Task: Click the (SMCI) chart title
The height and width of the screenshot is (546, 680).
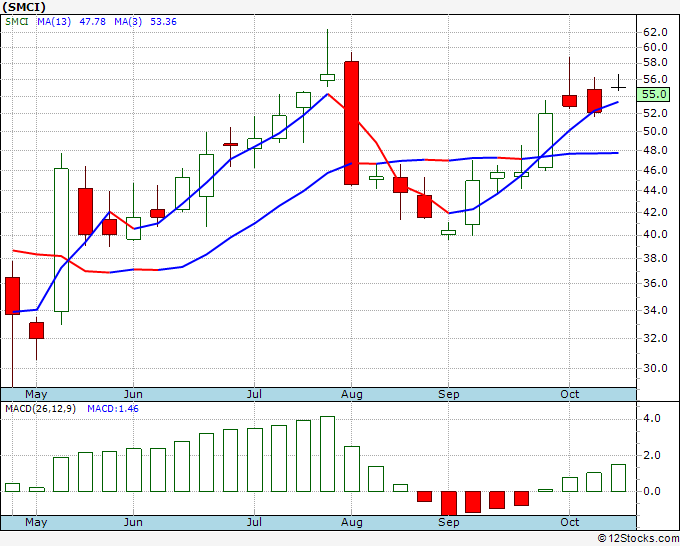Action: click(x=24, y=7)
